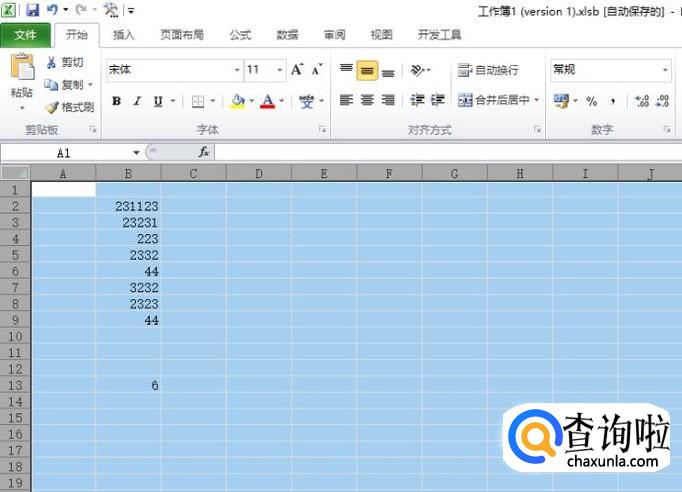Click the fx insert function icon
This screenshot has width=682, height=492.
204,152
